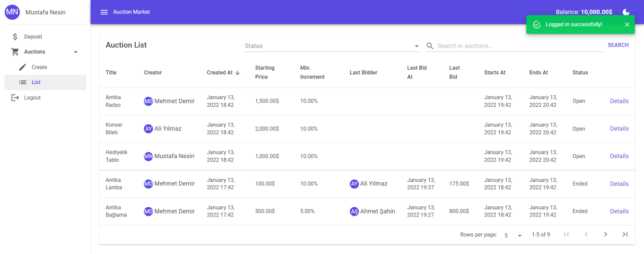Click the MN user avatar in the sidebar
The image size is (644, 254).
coord(12,12)
